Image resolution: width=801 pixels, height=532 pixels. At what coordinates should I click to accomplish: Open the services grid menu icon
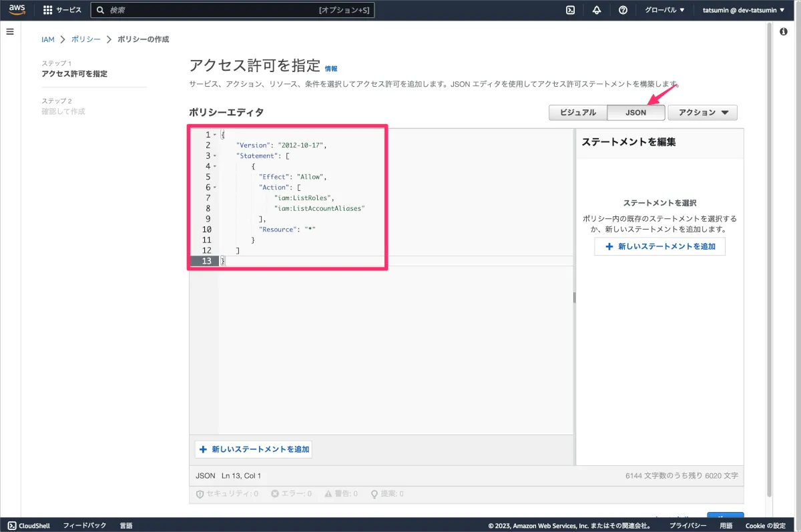tap(47, 10)
